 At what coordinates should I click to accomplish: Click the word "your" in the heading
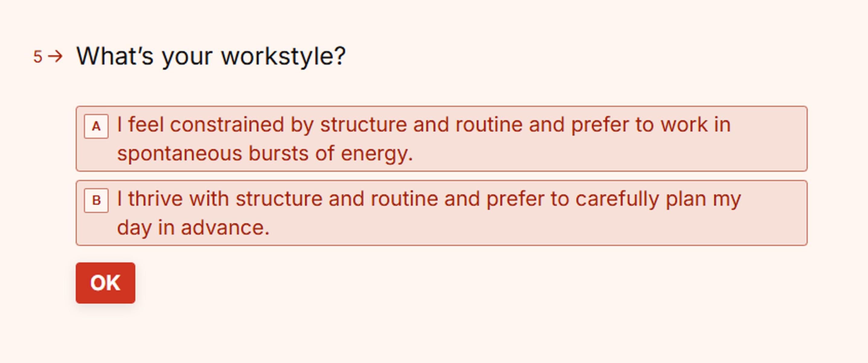tap(187, 56)
